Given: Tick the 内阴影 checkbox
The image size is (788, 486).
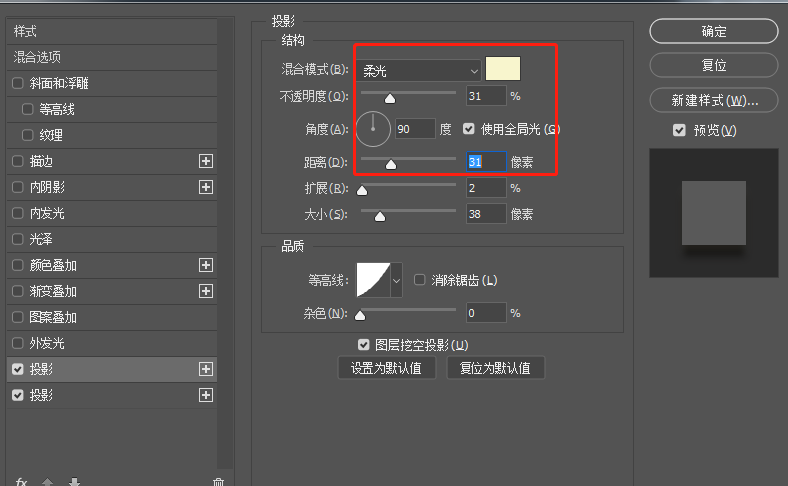Looking at the screenshot, I should pos(18,187).
